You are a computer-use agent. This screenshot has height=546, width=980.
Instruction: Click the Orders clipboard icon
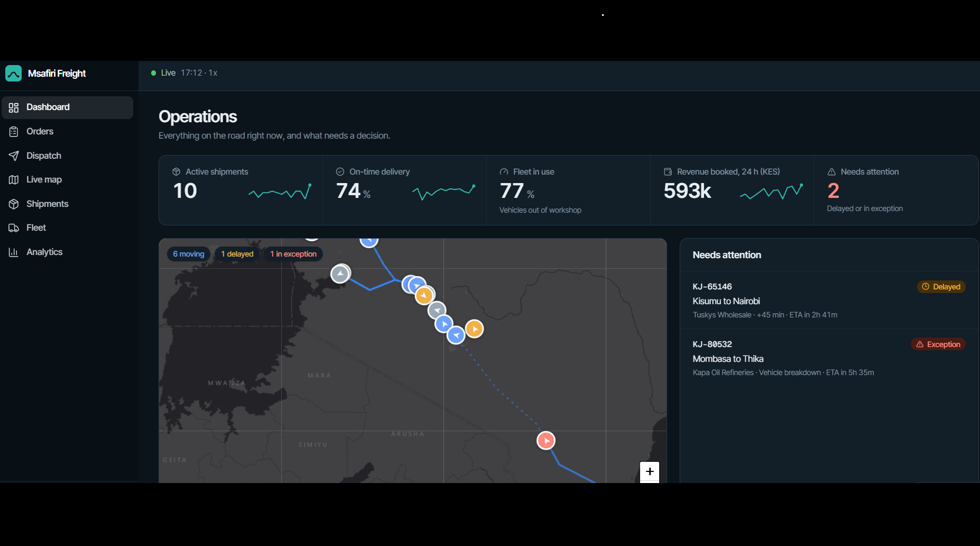click(x=14, y=131)
